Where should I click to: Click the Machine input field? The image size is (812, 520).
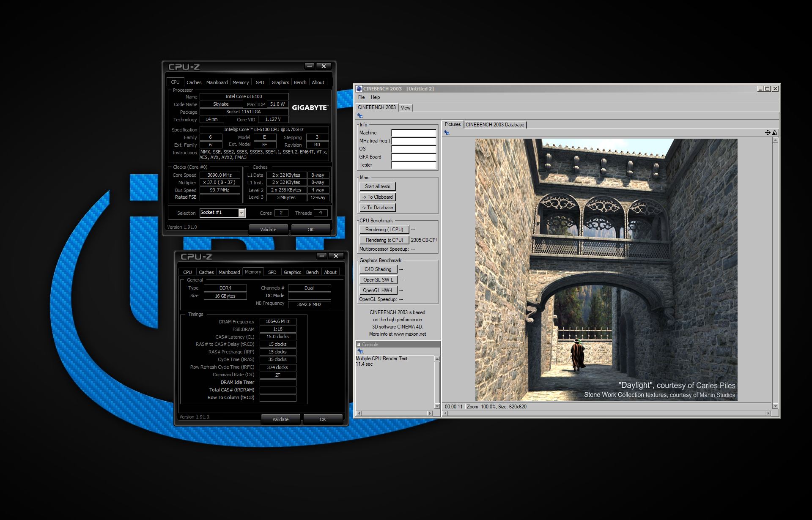[414, 133]
